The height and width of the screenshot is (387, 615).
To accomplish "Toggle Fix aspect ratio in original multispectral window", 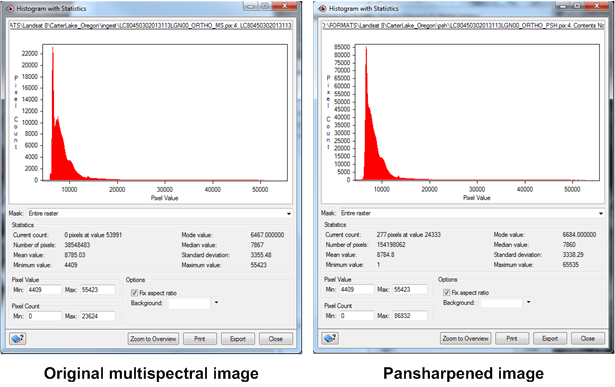I will pyautogui.click(x=134, y=293).
